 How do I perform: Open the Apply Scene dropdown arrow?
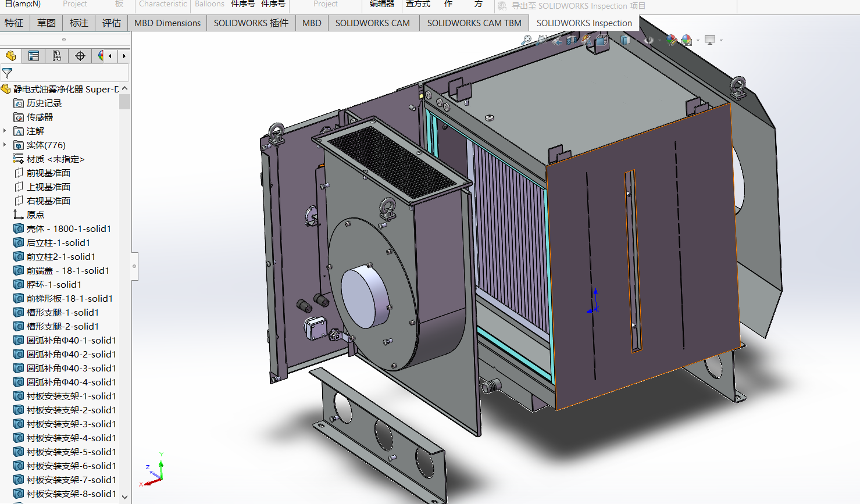coord(698,41)
